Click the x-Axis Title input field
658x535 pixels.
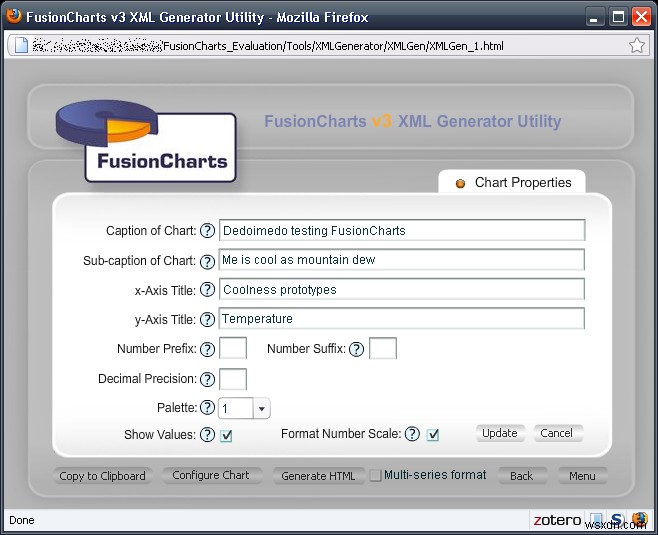(402, 289)
